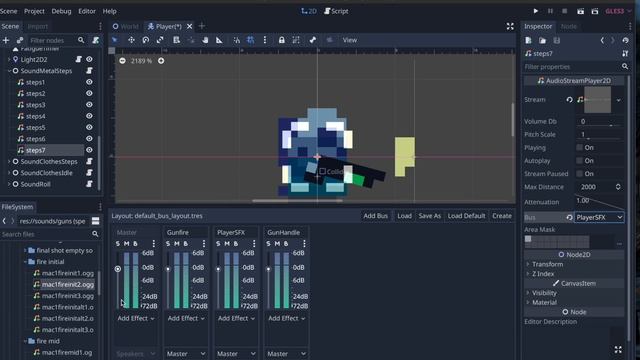Open the Gunfire bus send dropdown
Image resolution: width=640 pixels, height=360 pixels.
point(186,353)
